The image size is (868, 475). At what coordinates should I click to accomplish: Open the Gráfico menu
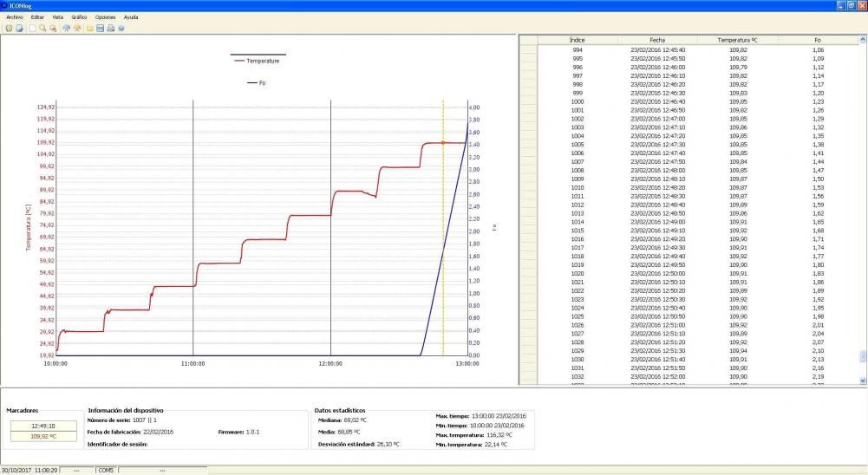(79, 17)
